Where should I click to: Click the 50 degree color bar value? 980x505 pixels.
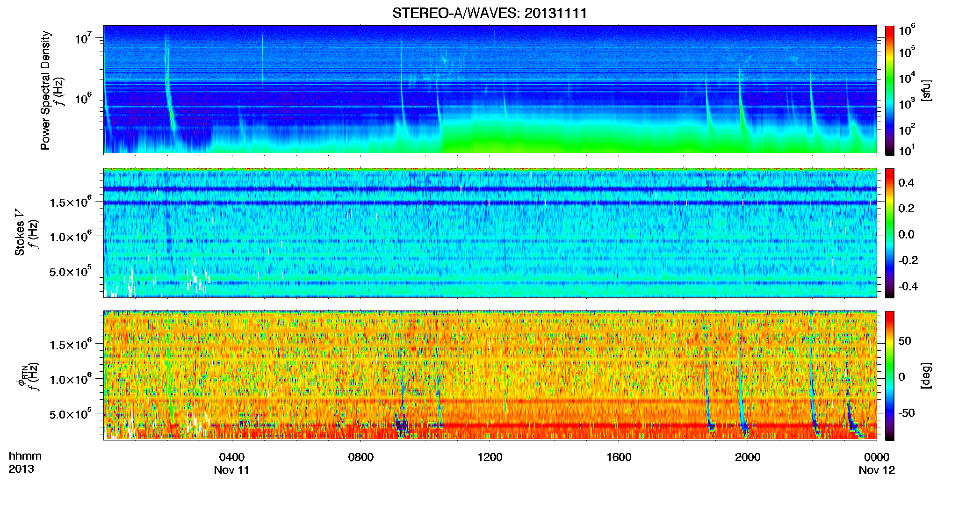[905, 341]
